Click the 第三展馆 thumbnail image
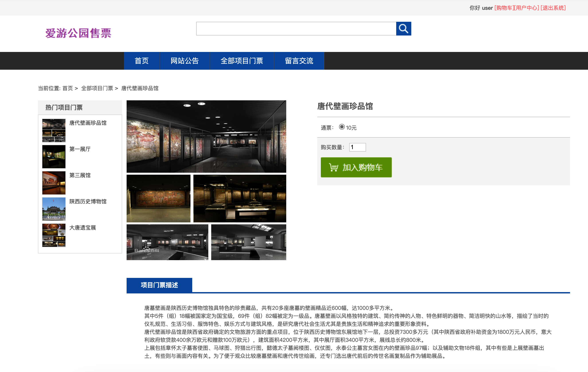Screen dimensions: 588x372 (x=53, y=183)
